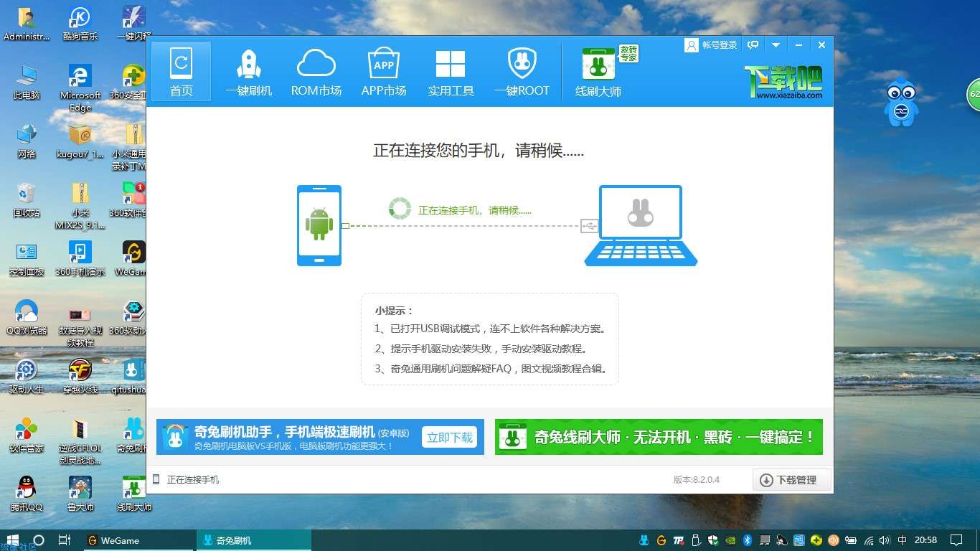The image size is (980, 551).
Task: Open Windows Defender shield tray icon
Action: [x=713, y=540]
